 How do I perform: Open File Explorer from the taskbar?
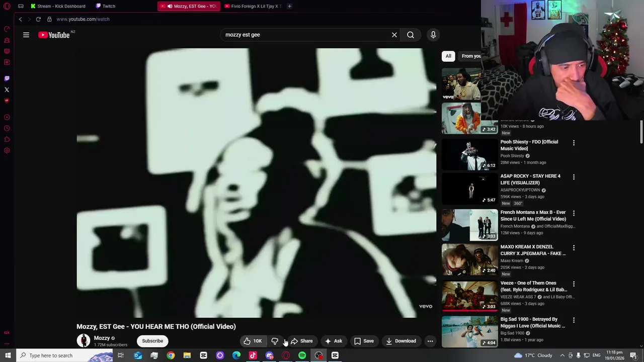(187, 355)
